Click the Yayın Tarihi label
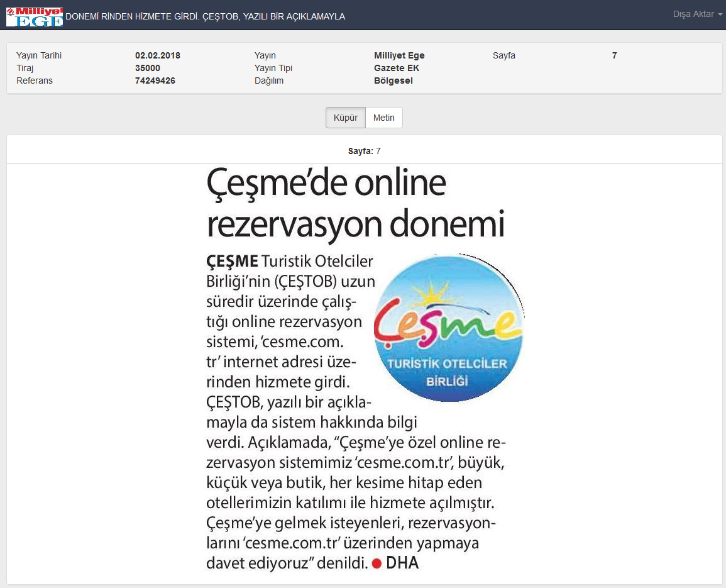The image size is (726, 588). pos(39,55)
